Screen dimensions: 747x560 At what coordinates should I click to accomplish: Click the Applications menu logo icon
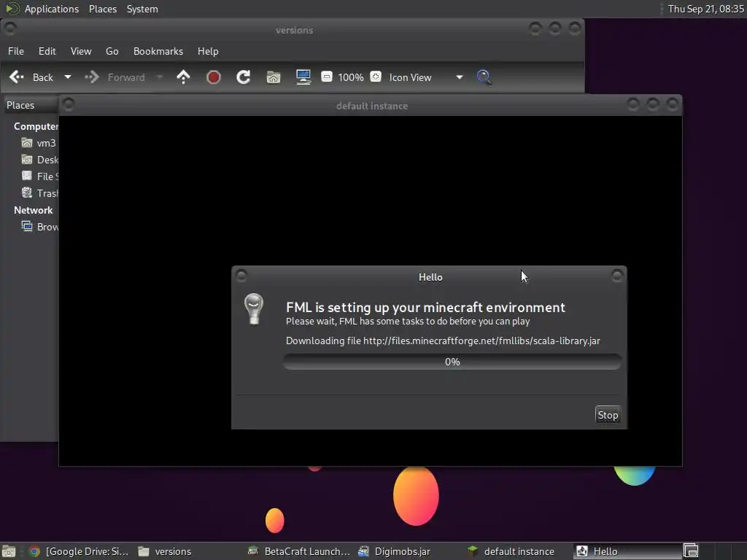coord(12,9)
